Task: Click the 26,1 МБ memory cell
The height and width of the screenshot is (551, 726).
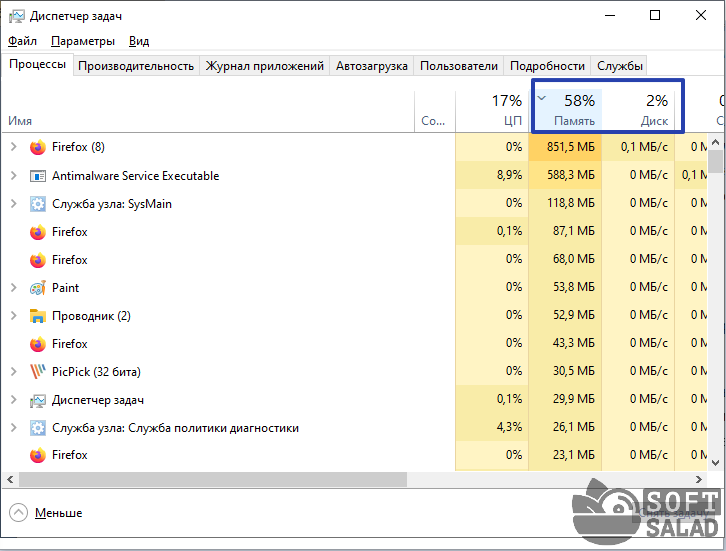Action: click(x=565, y=427)
